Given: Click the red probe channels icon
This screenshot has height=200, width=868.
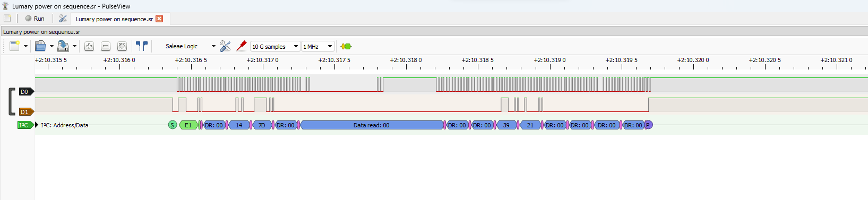Looking at the screenshot, I should coord(242,46).
